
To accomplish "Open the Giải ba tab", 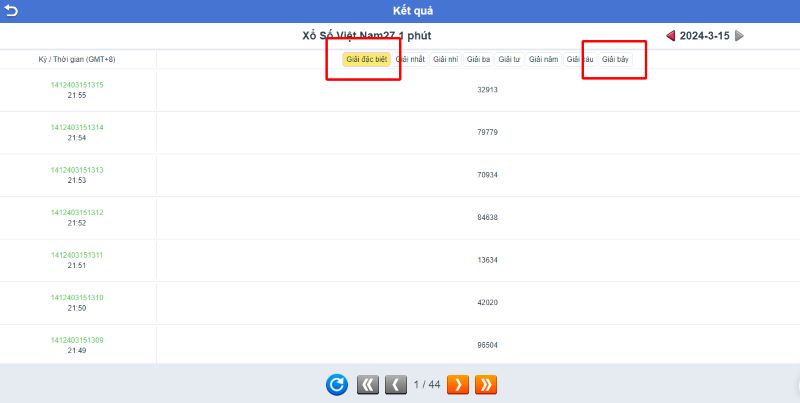I will click(x=478, y=60).
